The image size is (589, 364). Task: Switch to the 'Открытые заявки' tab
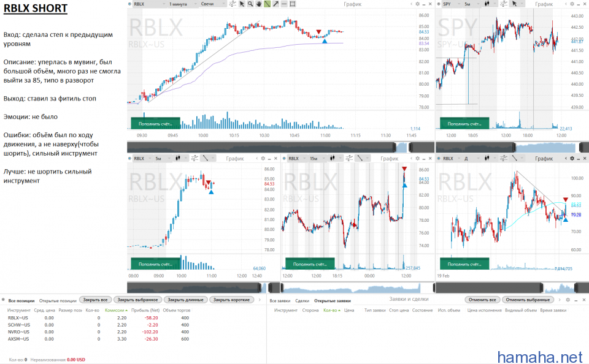[333, 301]
